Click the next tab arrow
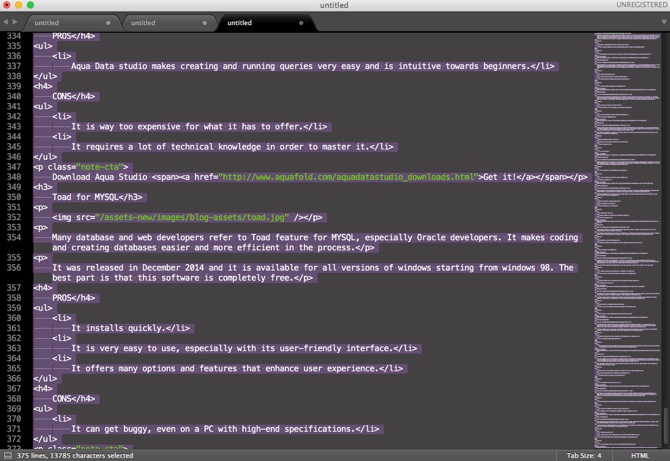This screenshot has width=670, height=461. point(15,22)
